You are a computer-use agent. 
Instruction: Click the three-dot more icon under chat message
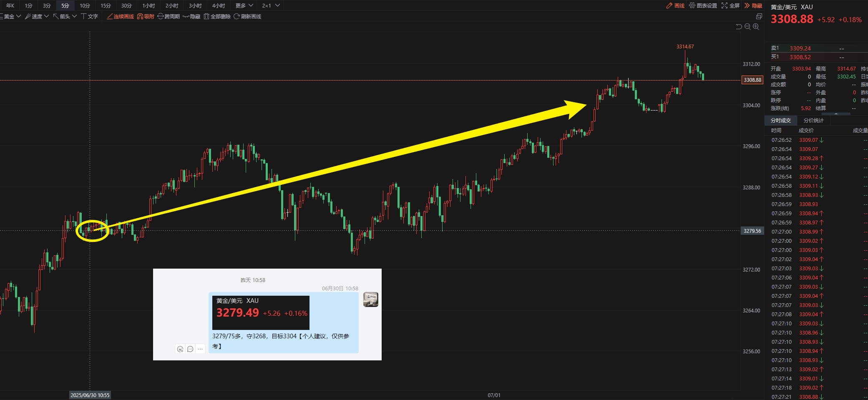pos(200,349)
